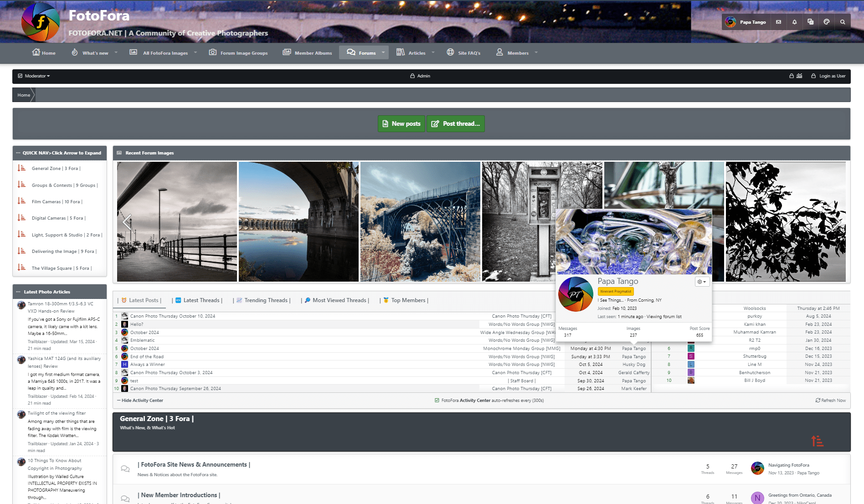864x504 pixels.
Task: Click the Itinerant Pragmatist yellow badge
Action: [x=616, y=291]
